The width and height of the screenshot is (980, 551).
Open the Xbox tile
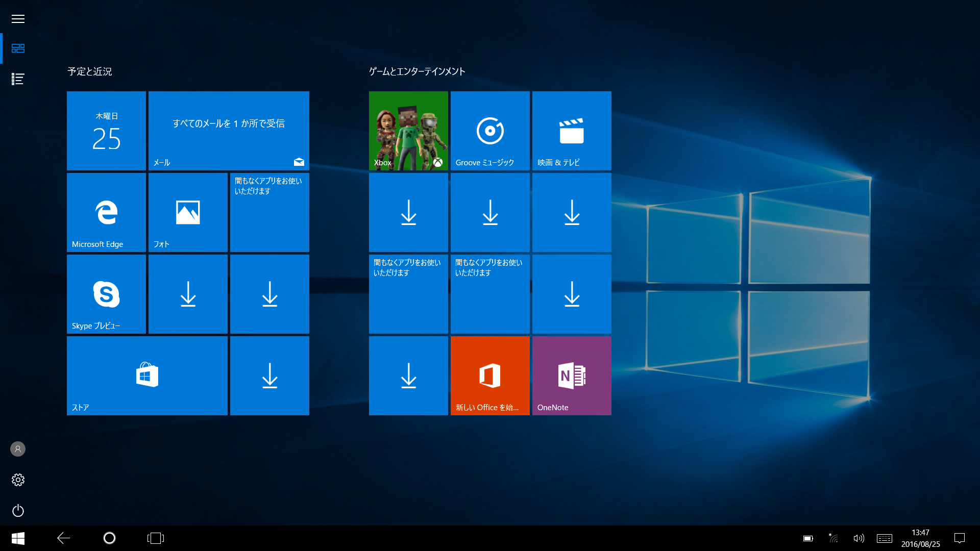(x=408, y=131)
